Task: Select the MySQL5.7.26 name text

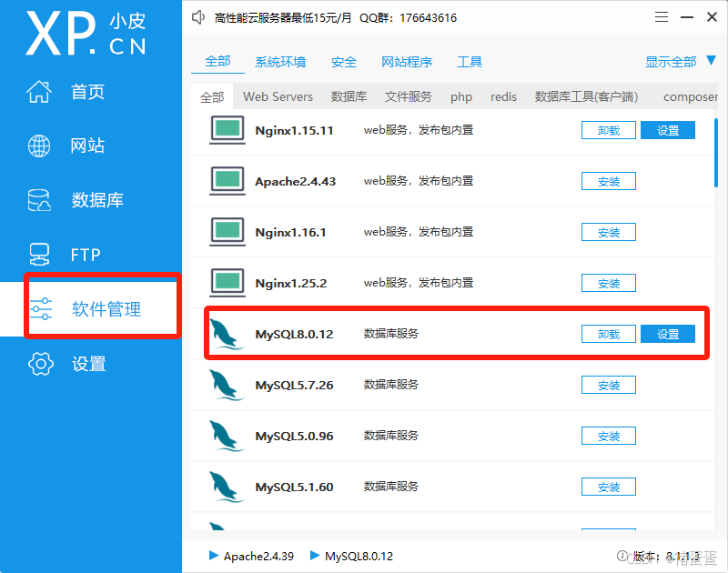Action: tap(294, 385)
